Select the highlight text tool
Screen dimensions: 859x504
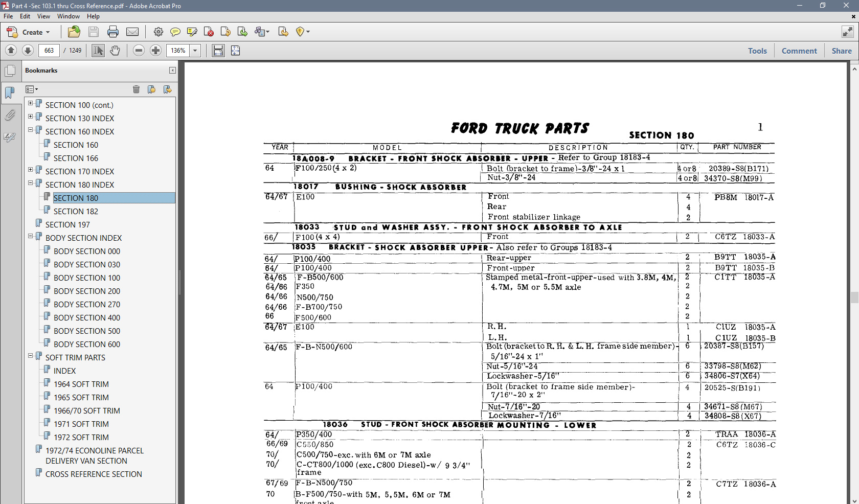(x=192, y=32)
